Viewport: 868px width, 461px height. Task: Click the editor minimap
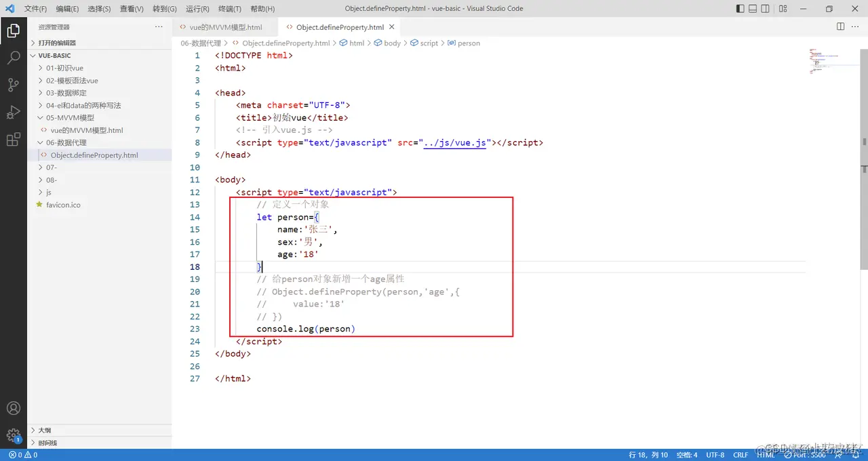(x=833, y=61)
